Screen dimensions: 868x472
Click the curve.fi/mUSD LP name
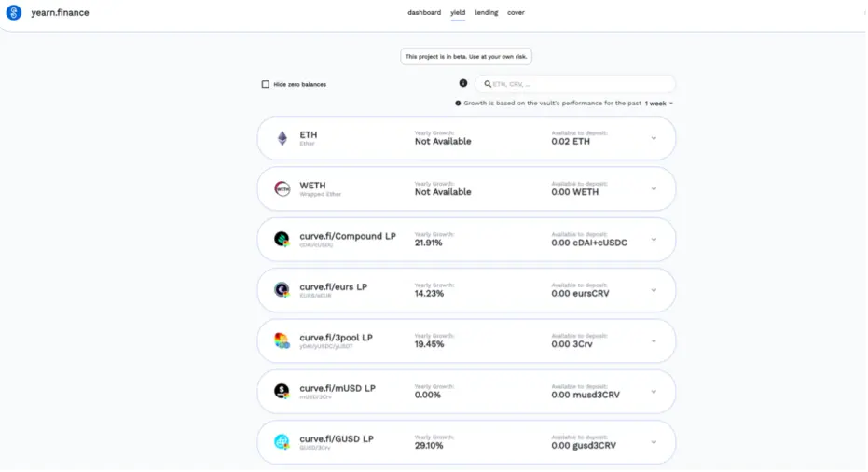(338, 388)
